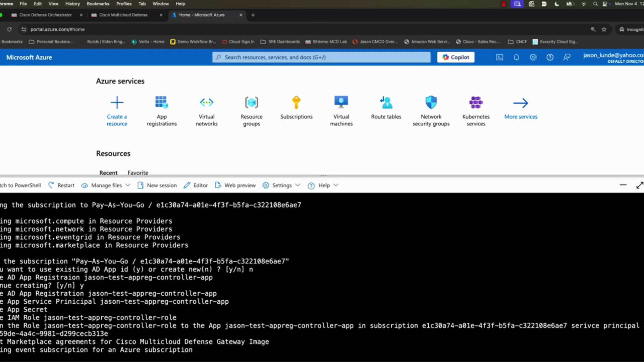Click the portal.azure.com address bar
Viewport: 644px width, 362px height.
tap(57, 29)
